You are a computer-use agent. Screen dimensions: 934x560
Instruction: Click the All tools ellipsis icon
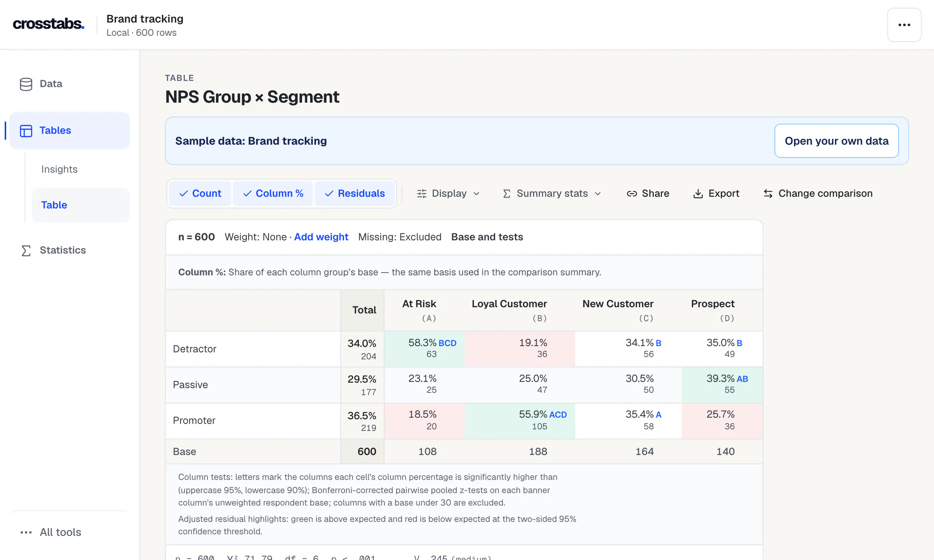tap(26, 532)
